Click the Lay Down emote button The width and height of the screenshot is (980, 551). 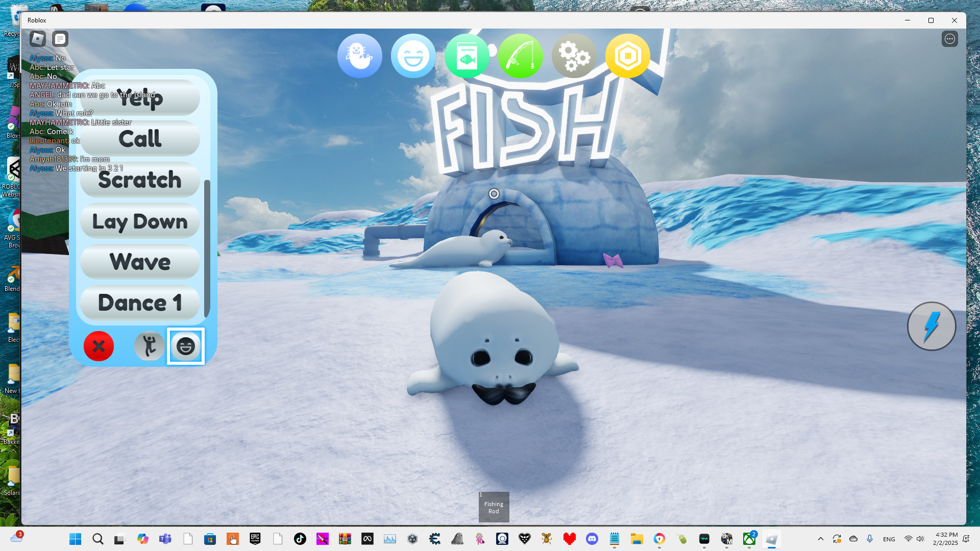(x=140, y=221)
